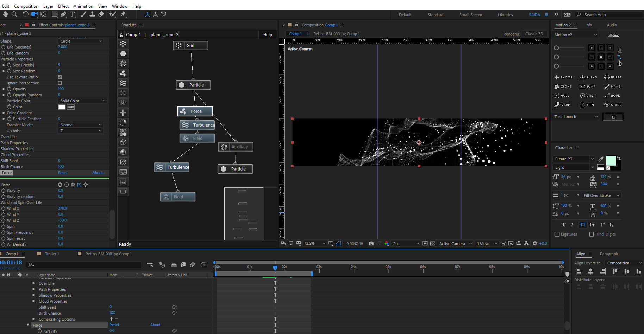Toggle the Wind X stopwatch

4,208
